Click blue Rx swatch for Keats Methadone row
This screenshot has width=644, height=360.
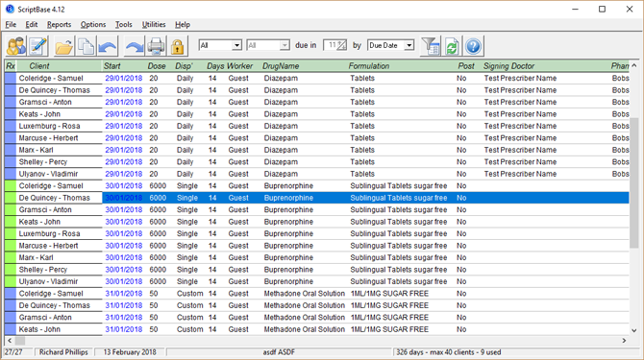click(x=11, y=329)
